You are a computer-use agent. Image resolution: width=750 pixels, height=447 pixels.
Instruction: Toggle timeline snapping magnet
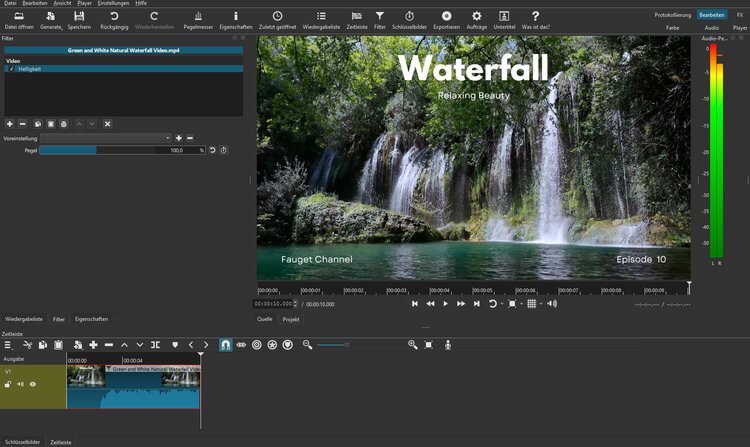tap(226, 345)
